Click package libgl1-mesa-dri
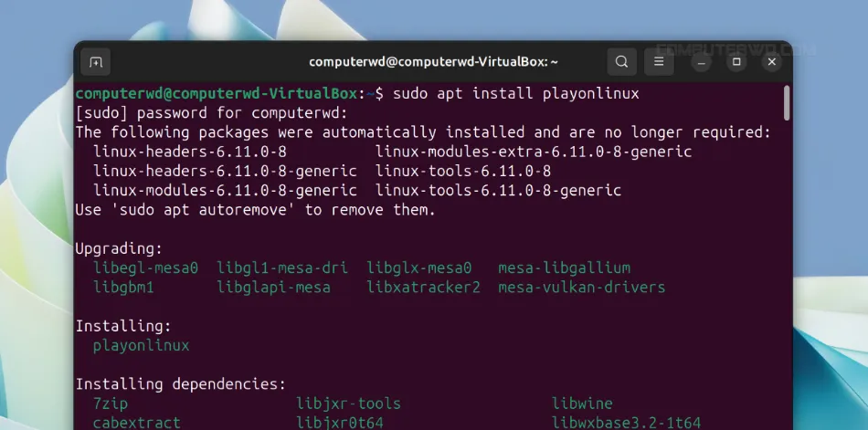This screenshot has width=868, height=430. [282, 267]
